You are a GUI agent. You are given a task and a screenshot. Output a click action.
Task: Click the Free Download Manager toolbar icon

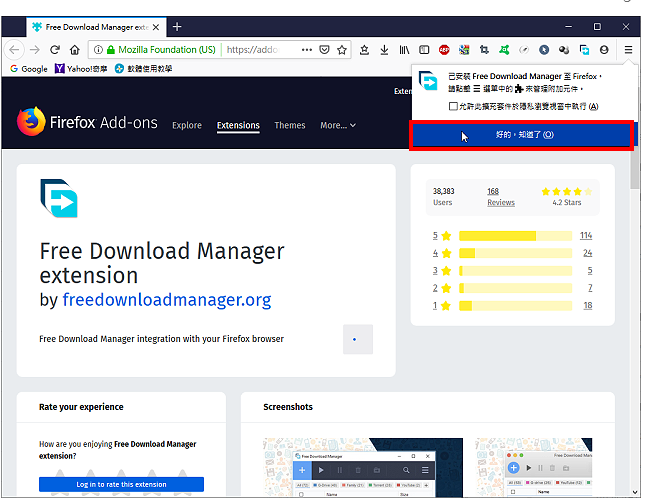pos(584,50)
